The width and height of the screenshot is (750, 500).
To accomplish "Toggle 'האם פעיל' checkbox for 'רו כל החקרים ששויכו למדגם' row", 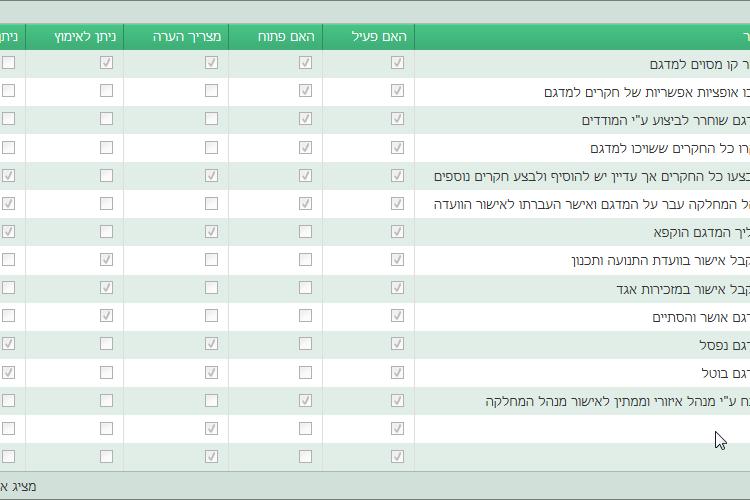I will 397,147.
